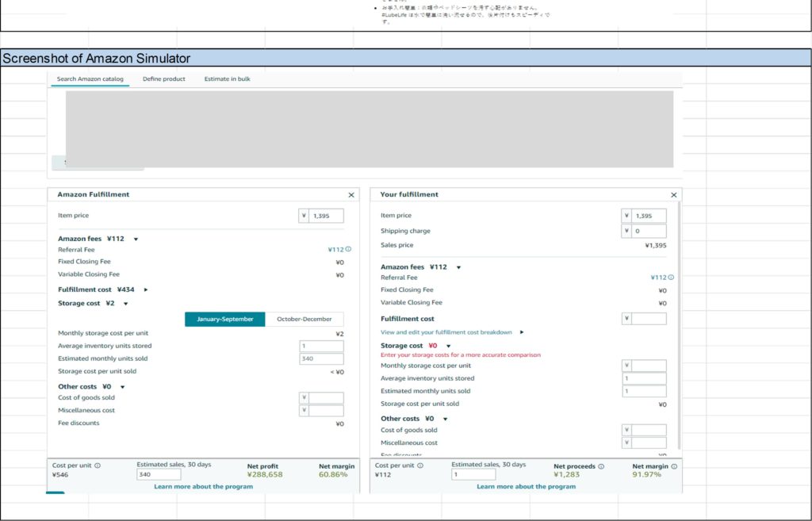
Task: Expand the Fulfillment cost details
Action: point(145,289)
